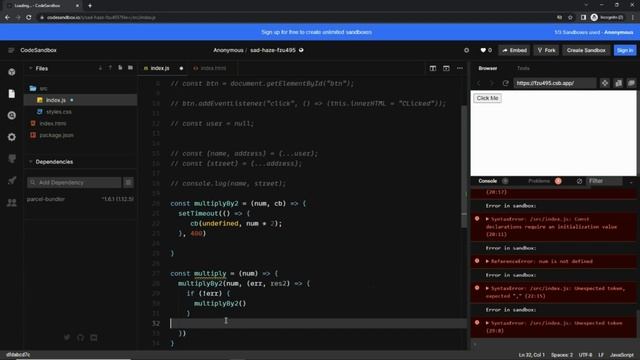The height and width of the screenshot is (360, 640).
Task: Expand the Unexpected token (22:15) error entry
Action: 487,288
